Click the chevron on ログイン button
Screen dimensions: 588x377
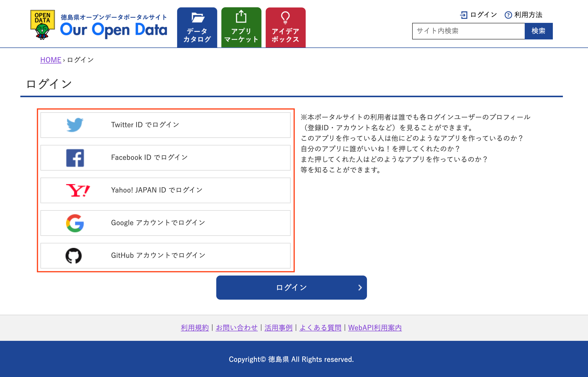click(360, 288)
